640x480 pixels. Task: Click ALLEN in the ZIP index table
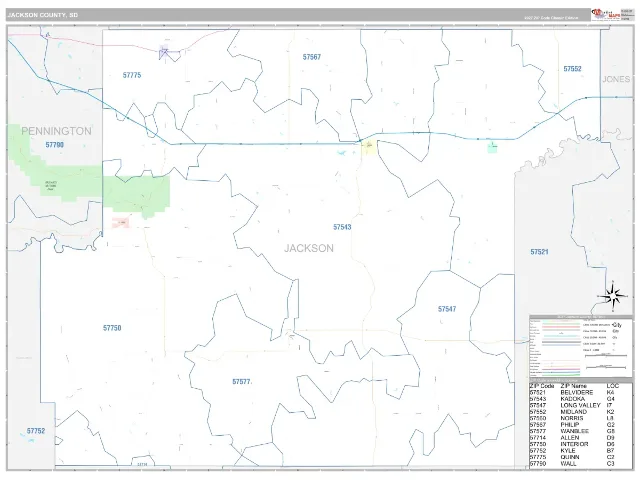click(570, 438)
